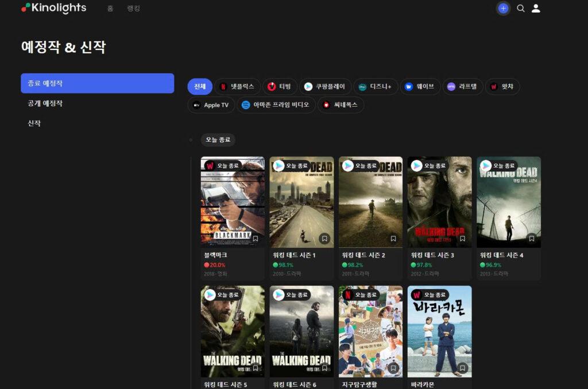
Task: Click Watcha badge on 블랙마크 poster
Action: [x=210, y=166]
